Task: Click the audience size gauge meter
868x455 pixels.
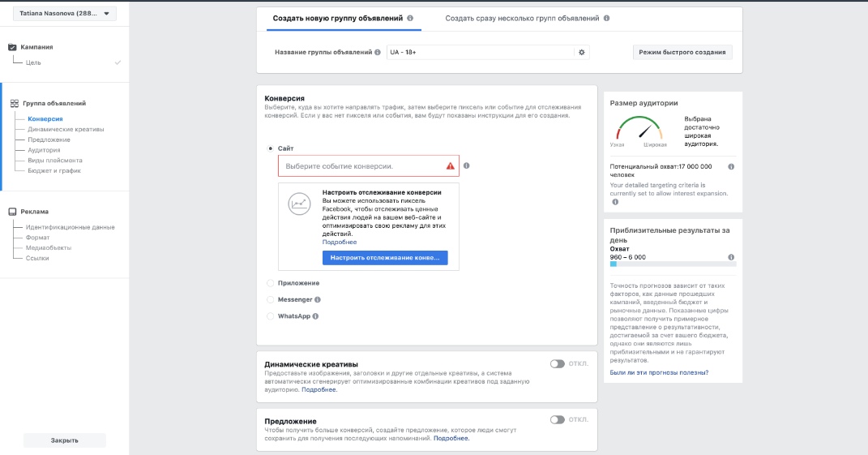Action: click(639, 128)
